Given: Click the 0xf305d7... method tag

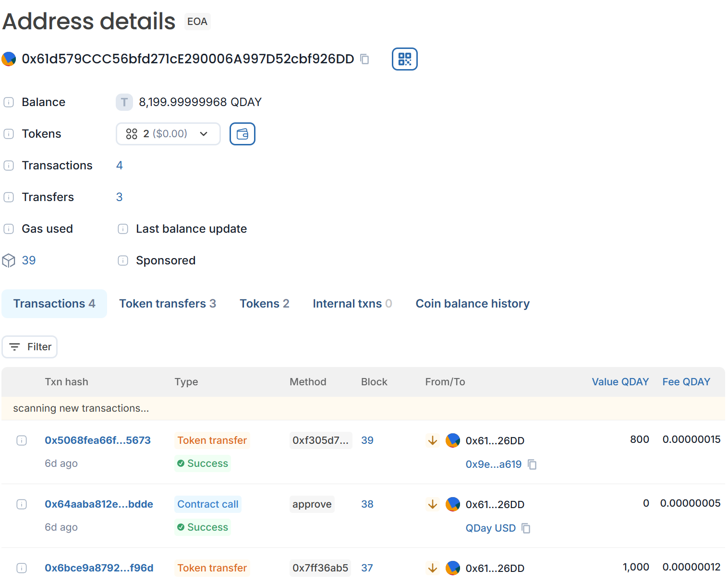Looking at the screenshot, I should click(x=321, y=440).
